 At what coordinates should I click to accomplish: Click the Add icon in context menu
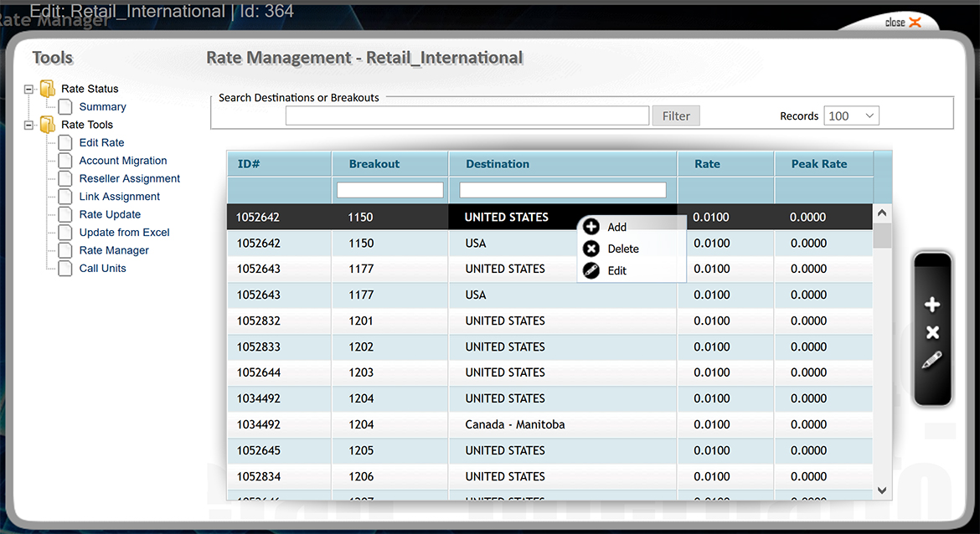591,227
